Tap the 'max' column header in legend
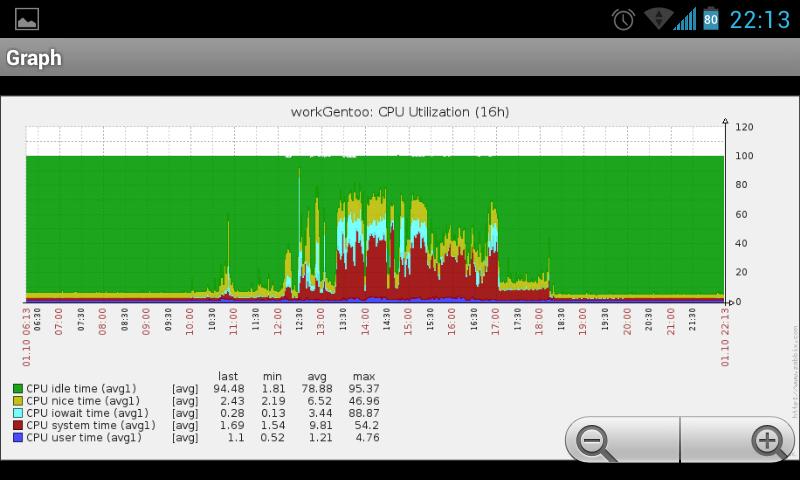Screen dimensions: 800x480 (x=364, y=376)
